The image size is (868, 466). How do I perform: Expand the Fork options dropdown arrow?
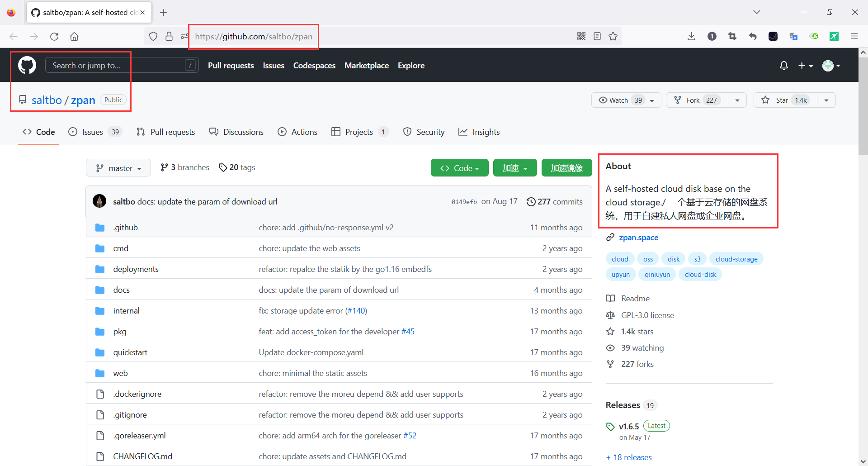coord(737,100)
